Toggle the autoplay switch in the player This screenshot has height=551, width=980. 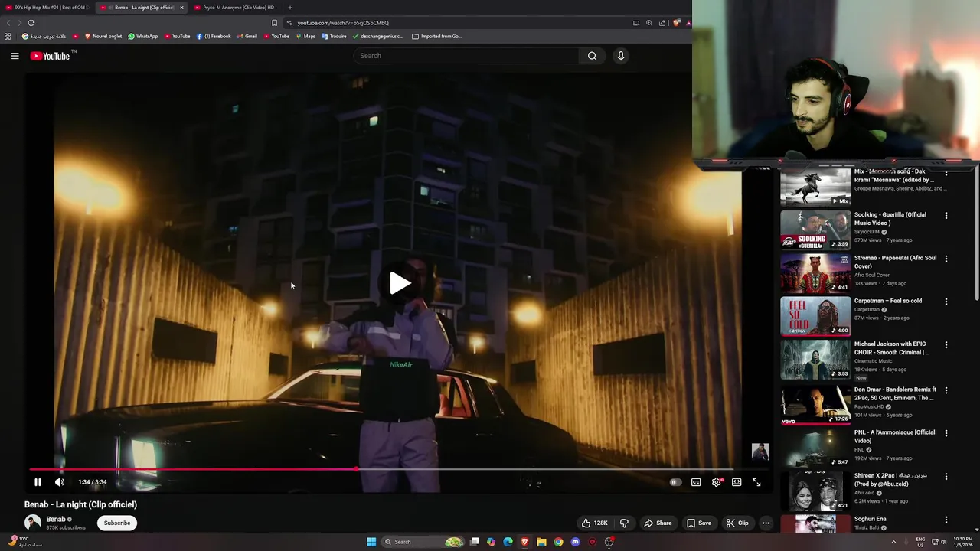pos(675,482)
